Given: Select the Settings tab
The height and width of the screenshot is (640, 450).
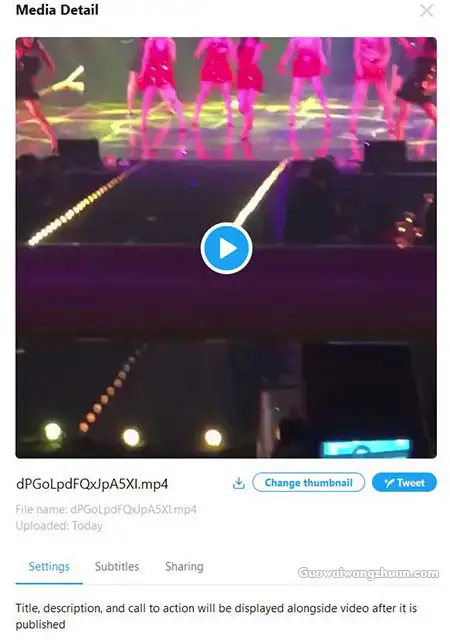Looking at the screenshot, I should 49,567.
